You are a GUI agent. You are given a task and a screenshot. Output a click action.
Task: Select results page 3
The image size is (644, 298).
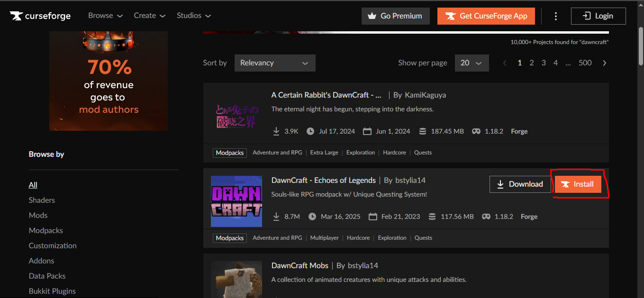[544, 63]
